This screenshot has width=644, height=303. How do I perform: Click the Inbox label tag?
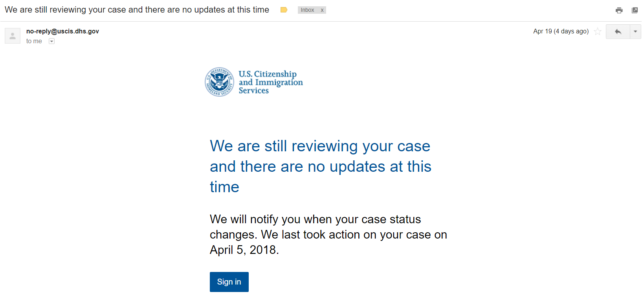click(x=307, y=10)
